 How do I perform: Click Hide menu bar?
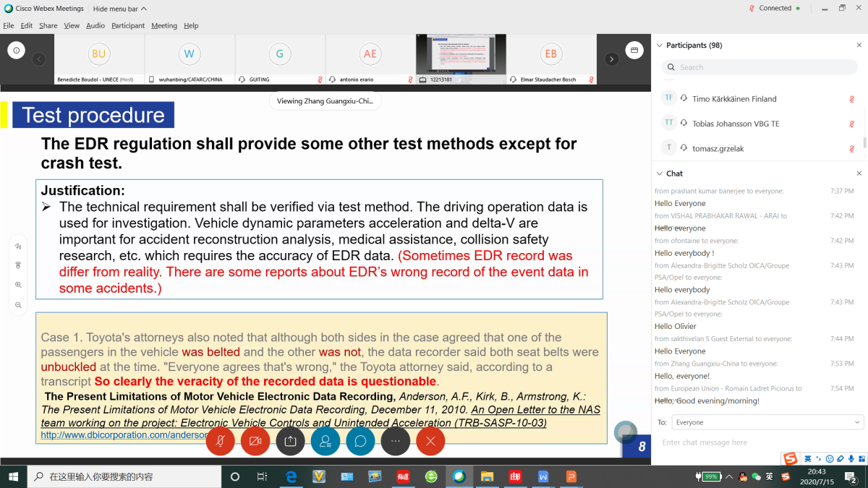[x=119, y=9]
